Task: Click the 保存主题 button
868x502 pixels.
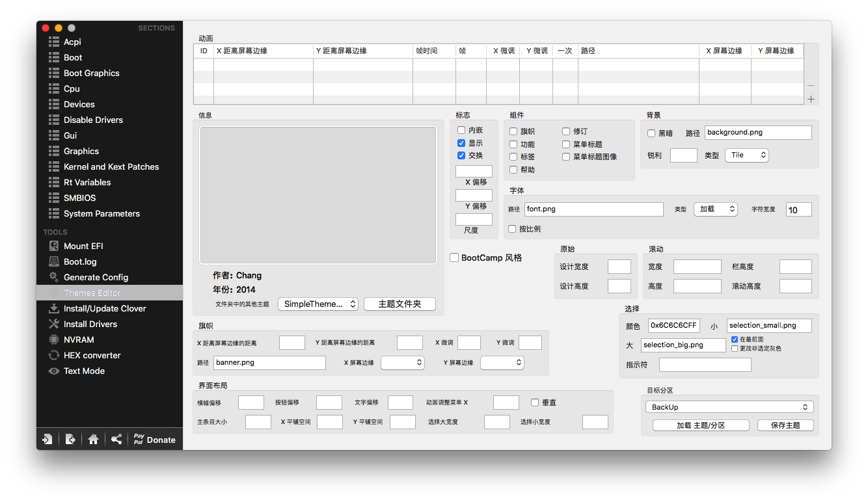Action: click(x=785, y=425)
